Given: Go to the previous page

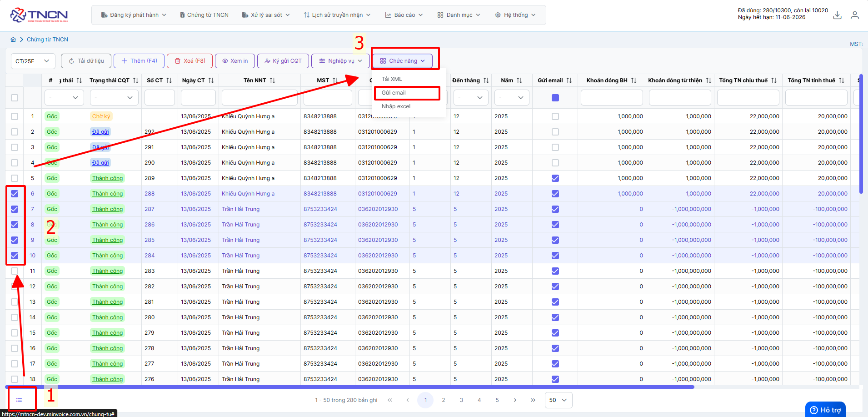Looking at the screenshot, I should (x=408, y=400).
